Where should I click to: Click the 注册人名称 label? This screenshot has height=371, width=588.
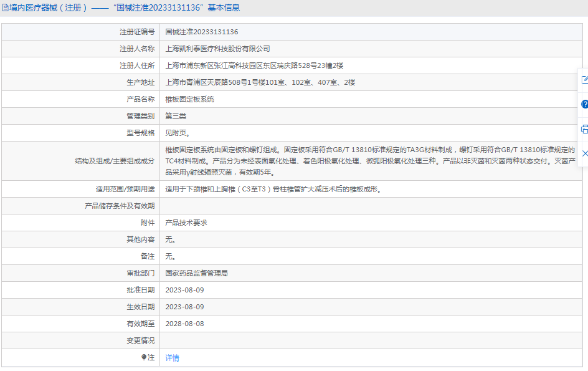(137, 49)
